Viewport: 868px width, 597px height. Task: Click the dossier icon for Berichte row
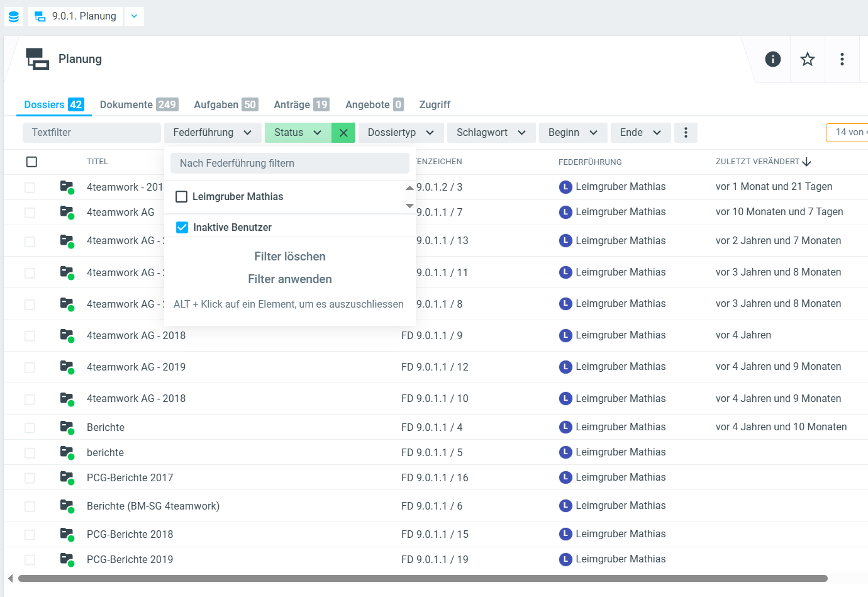click(67, 427)
